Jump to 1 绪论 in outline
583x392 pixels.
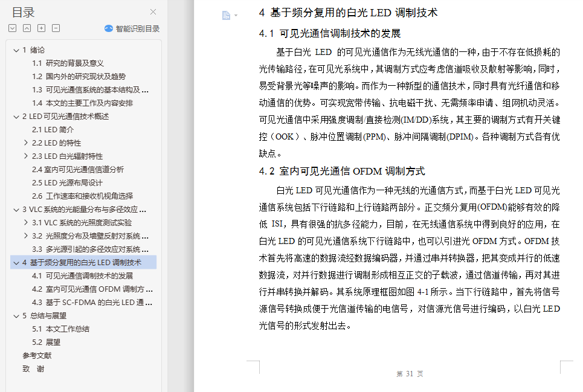click(x=33, y=50)
